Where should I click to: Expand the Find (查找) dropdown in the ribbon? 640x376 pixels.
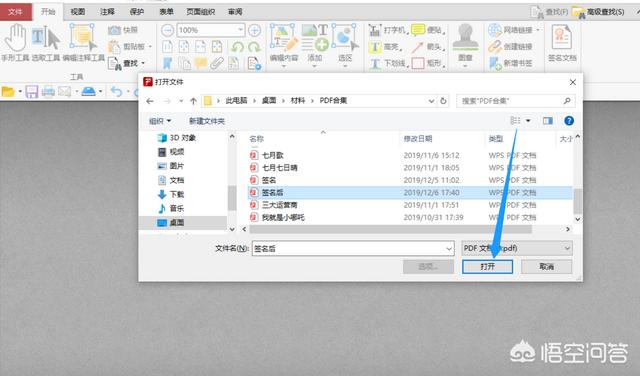tap(143, 63)
